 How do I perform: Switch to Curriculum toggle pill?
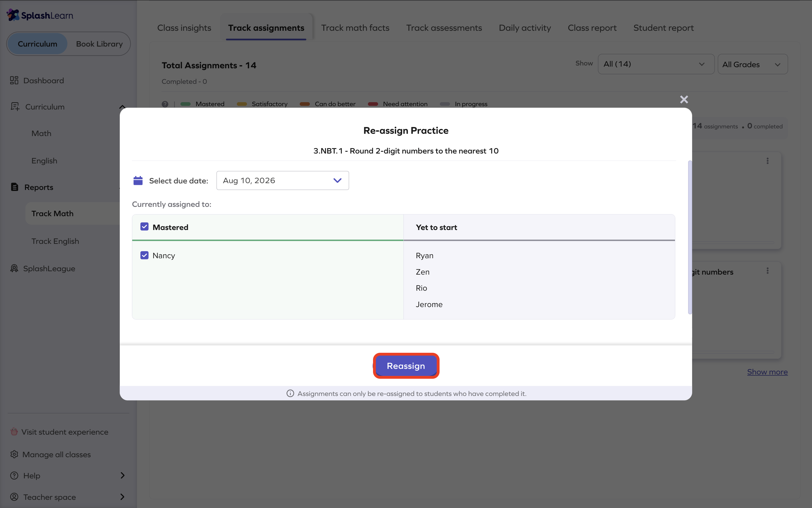coord(37,44)
